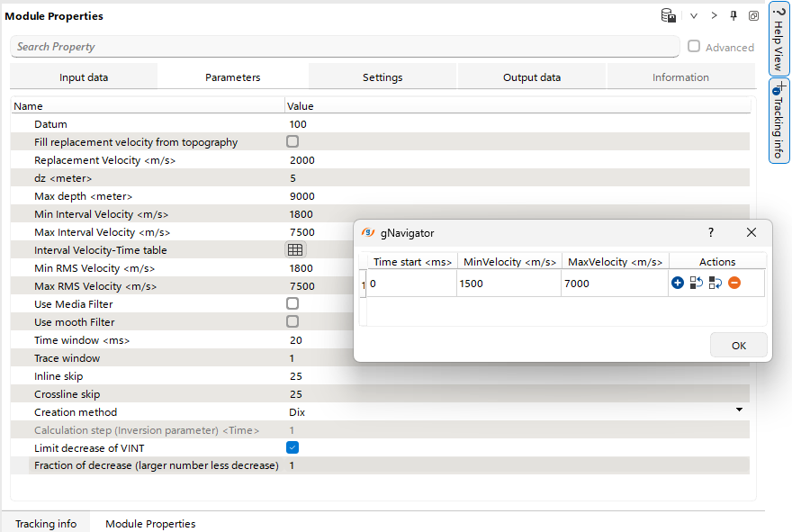Click the move row up icon
The image size is (792, 532).
click(x=697, y=283)
